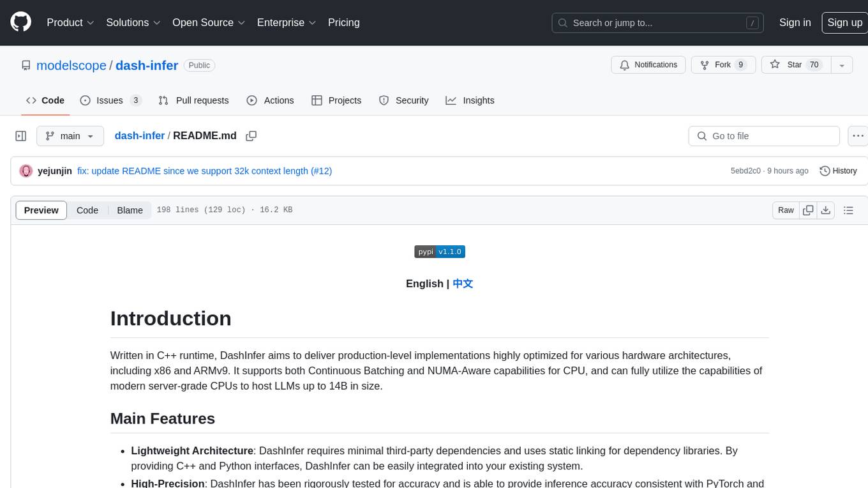Open the commit message about 32k context

(x=191, y=171)
